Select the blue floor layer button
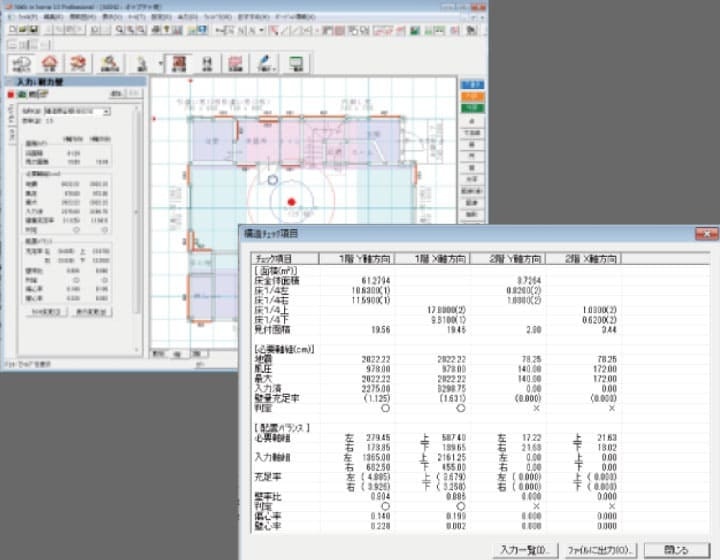The height and width of the screenshot is (560, 720). point(473,85)
